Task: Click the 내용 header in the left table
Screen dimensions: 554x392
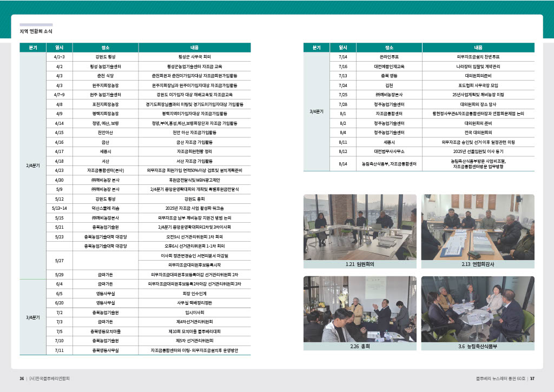Action: (194, 48)
